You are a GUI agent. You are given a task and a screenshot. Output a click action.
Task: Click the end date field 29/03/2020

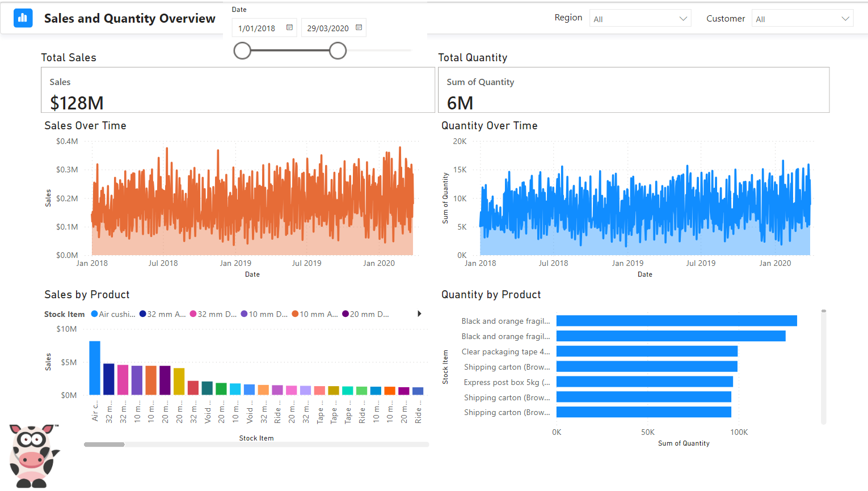pos(327,28)
